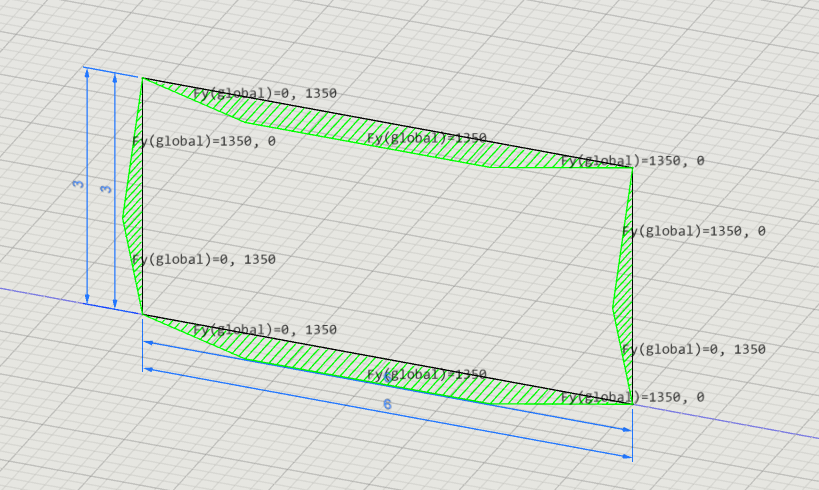819x490 pixels.
Task: Click the Fy(global)=1350, 0 label at bottom right corner
Action: [x=633, y=397]
